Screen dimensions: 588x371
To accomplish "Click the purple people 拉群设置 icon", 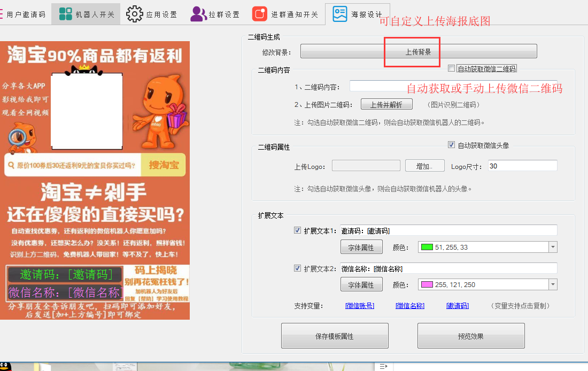I will tap(198, 14).
